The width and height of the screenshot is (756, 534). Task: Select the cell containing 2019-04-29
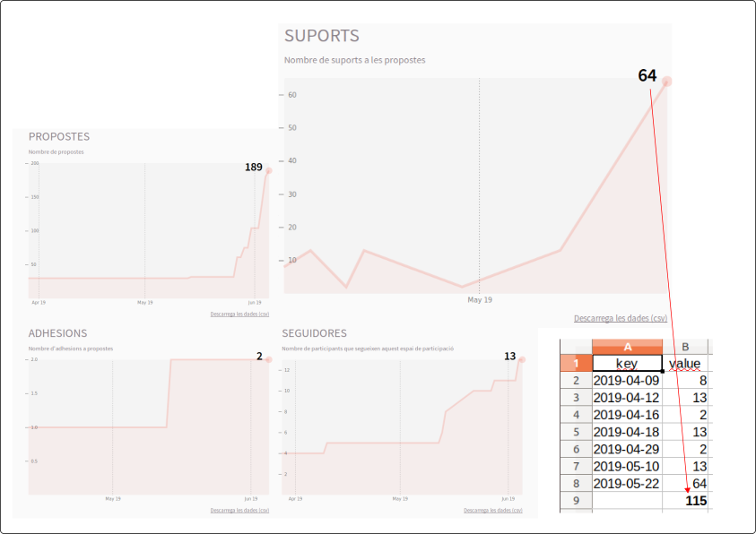pyautogui.click(x=627, y=449)
